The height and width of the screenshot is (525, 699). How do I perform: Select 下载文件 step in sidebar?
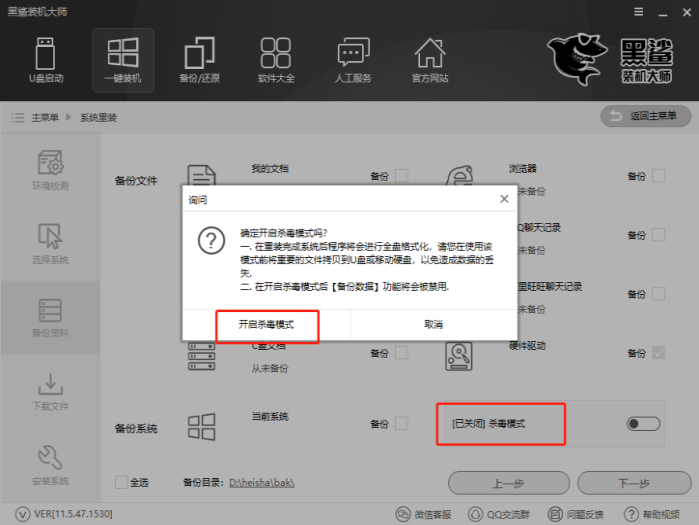click(x=50, y=389)
